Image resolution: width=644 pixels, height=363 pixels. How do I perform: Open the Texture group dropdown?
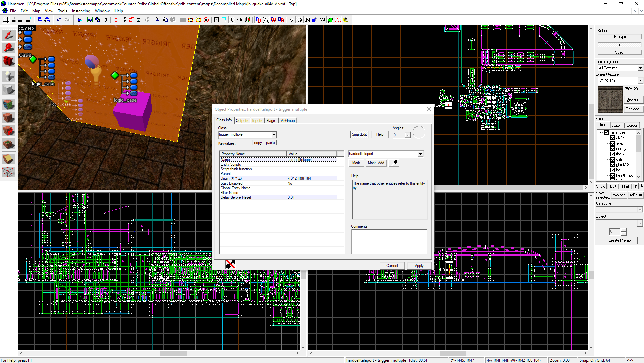coord(640,68)
